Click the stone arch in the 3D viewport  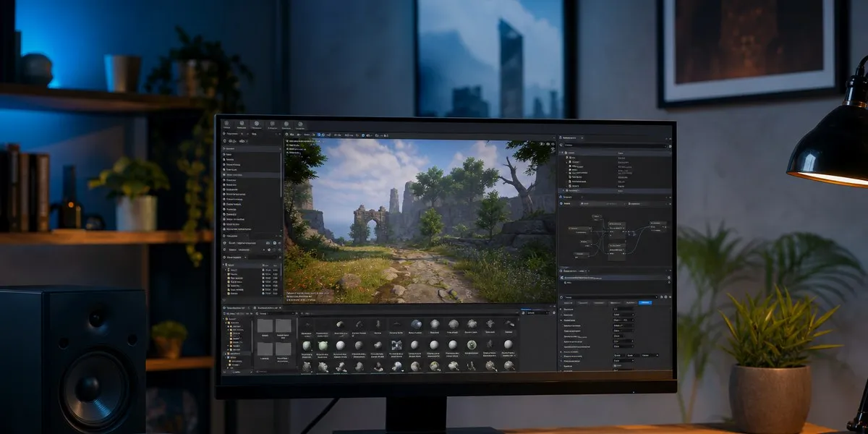pos(369,223)
